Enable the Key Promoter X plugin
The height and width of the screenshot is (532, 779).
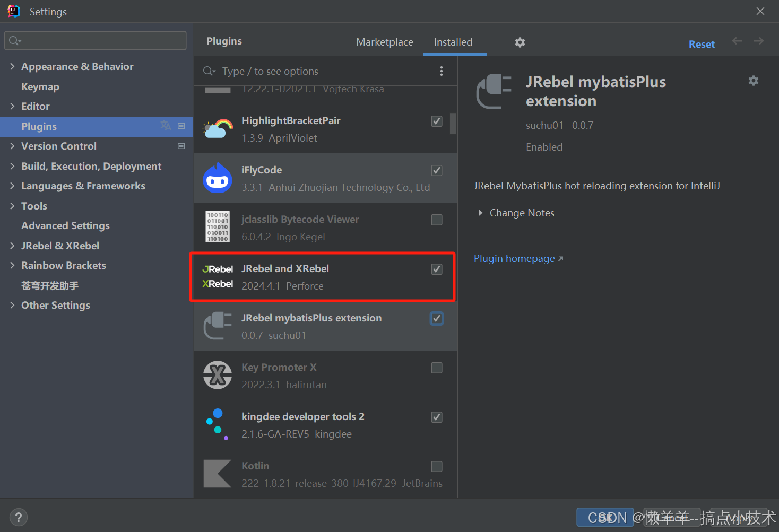[x=437, y=368]
